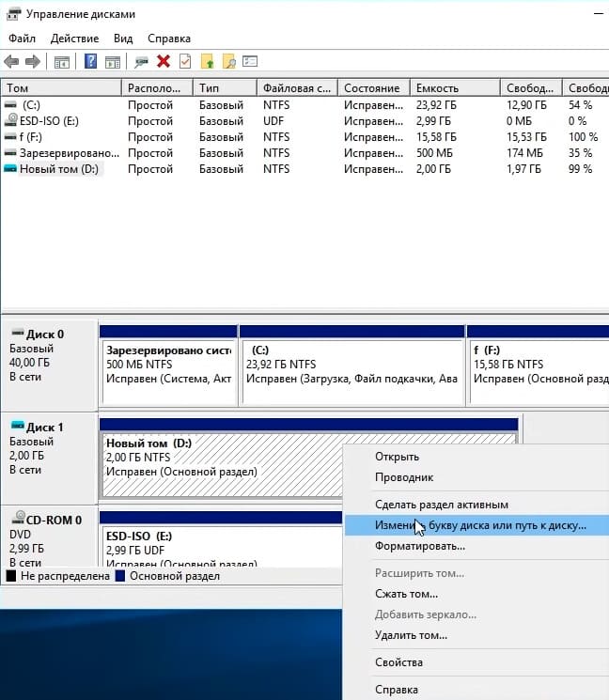Click the Диск 1 disk icon

point(18,425)
